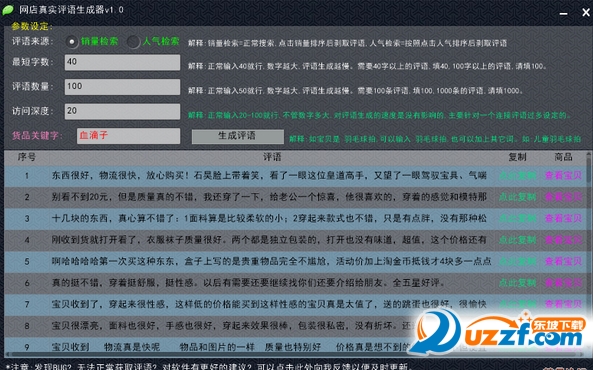593x370 pixels.
Task: Minimize the 网店真实评语生成器 window
Action: click(564, 13)
